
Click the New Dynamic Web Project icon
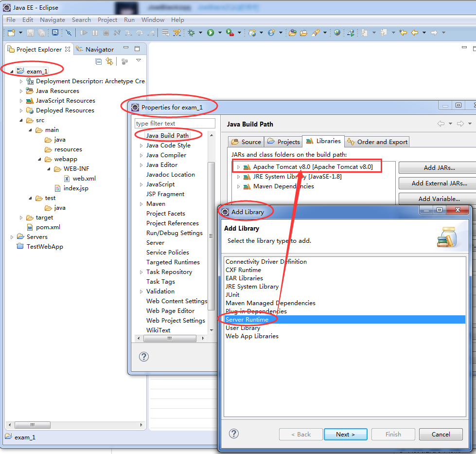tap(252, 33)
